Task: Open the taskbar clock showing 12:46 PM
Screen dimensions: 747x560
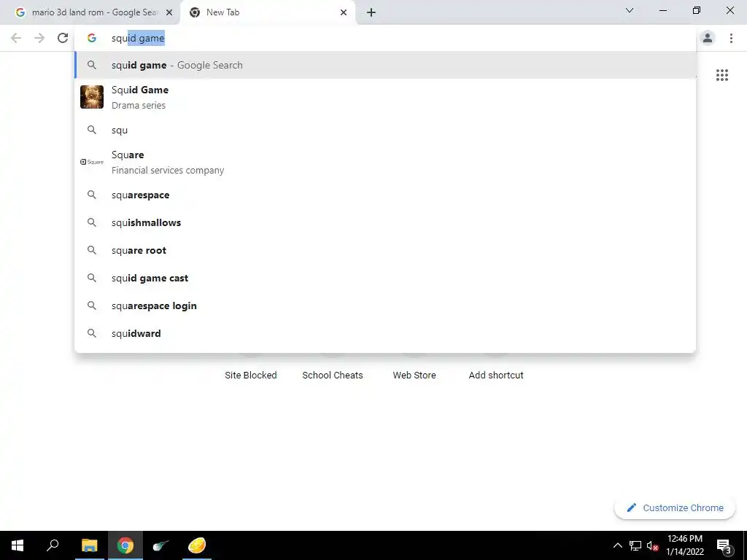Action: tap(684, 545)
